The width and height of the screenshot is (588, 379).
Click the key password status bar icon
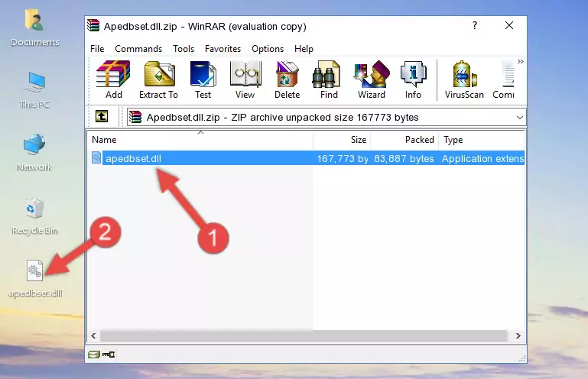(109, 355)
